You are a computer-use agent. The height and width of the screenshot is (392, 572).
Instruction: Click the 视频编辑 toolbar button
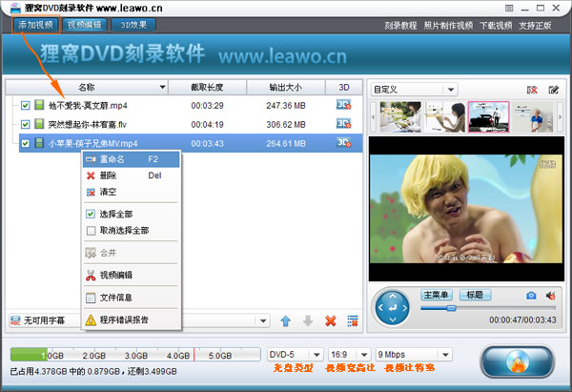point(84,25)
